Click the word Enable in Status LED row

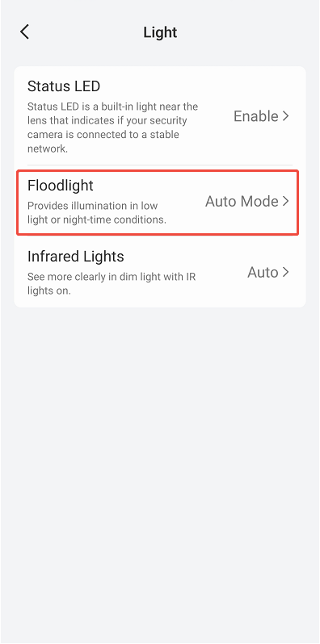(256, 116)
